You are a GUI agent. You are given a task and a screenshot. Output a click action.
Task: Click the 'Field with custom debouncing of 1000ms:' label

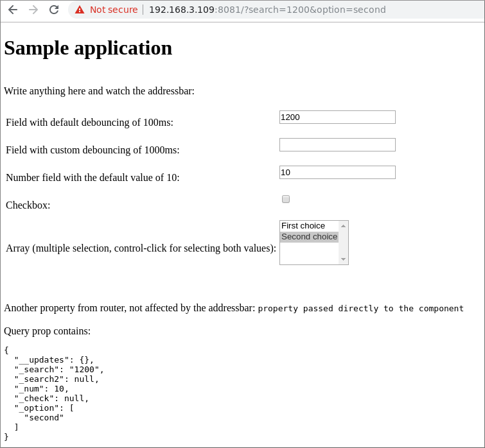(93, 150)
